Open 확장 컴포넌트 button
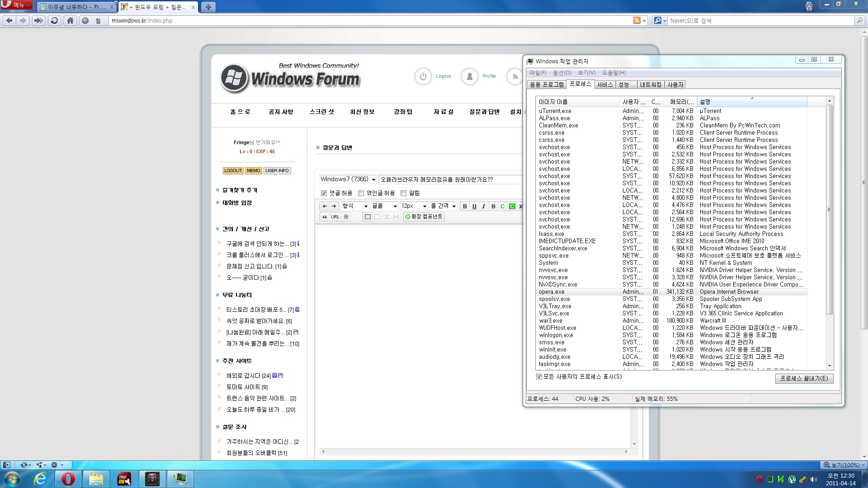This screenshot has height=488, width=868. click(424, 217)
